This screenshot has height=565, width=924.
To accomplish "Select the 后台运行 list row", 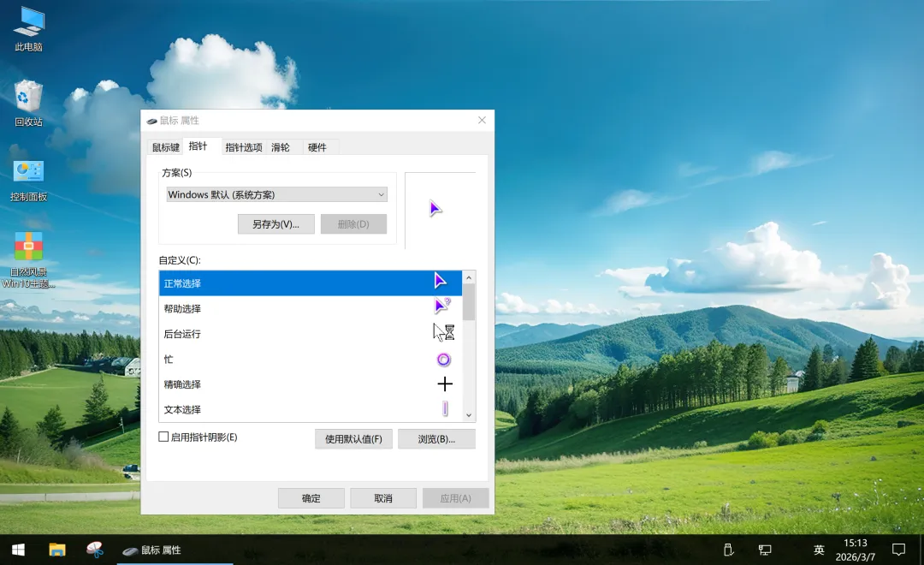I will point(311,334).
